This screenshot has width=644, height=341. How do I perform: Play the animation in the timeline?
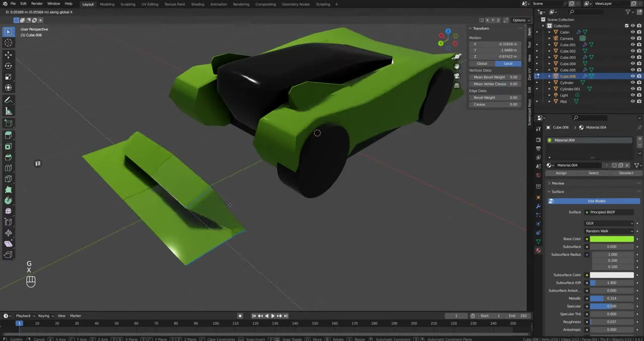tap(273, 316)
